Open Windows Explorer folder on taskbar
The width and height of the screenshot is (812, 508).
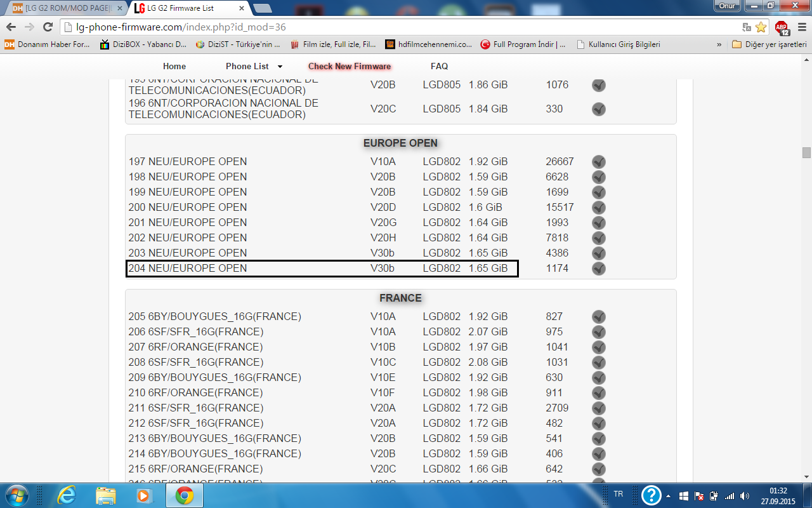(x=106, y=495)
